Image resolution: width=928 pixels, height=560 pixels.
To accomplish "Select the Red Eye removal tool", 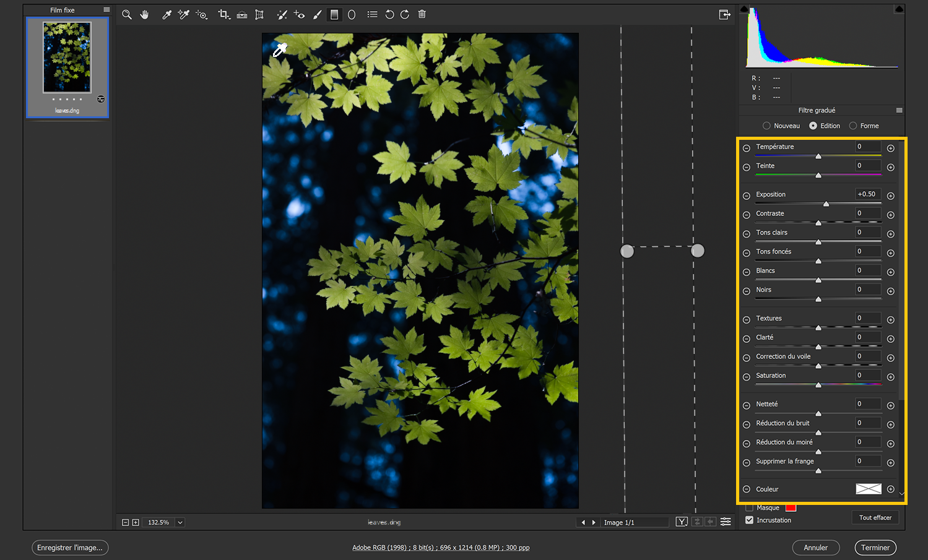I will (299, 15).
